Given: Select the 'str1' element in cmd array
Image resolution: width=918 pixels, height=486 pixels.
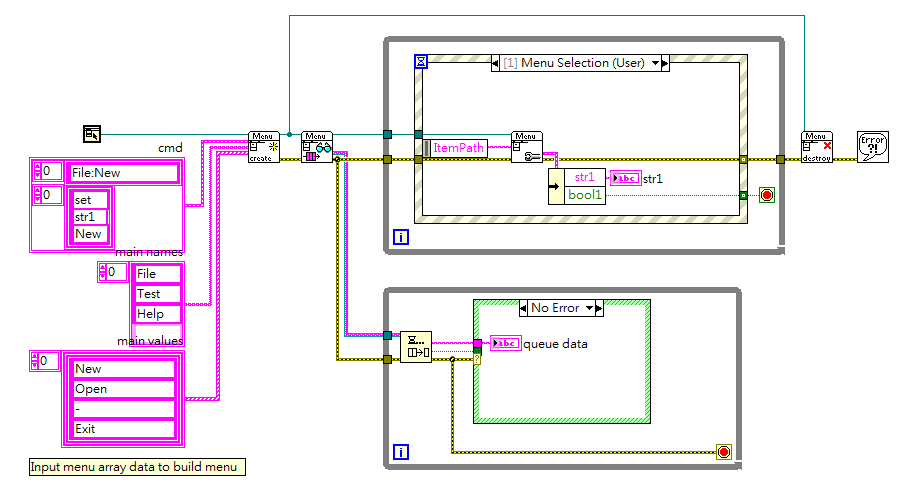Looking at the screenshot, I should (89, 217).
